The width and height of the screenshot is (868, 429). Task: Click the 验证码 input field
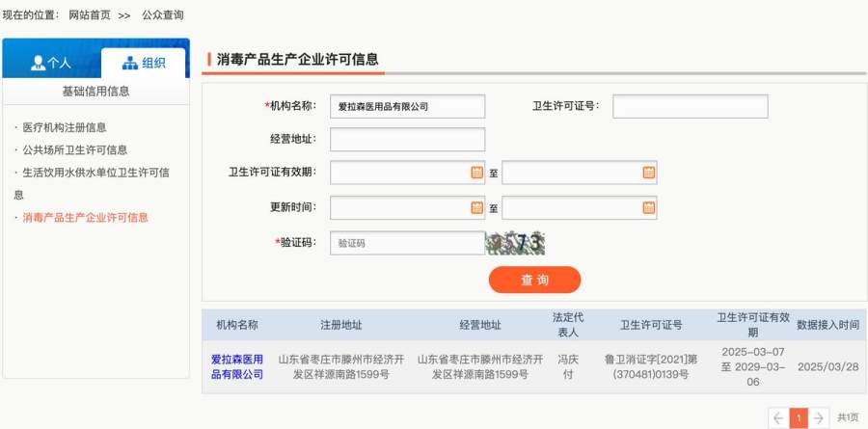(407, 243)
